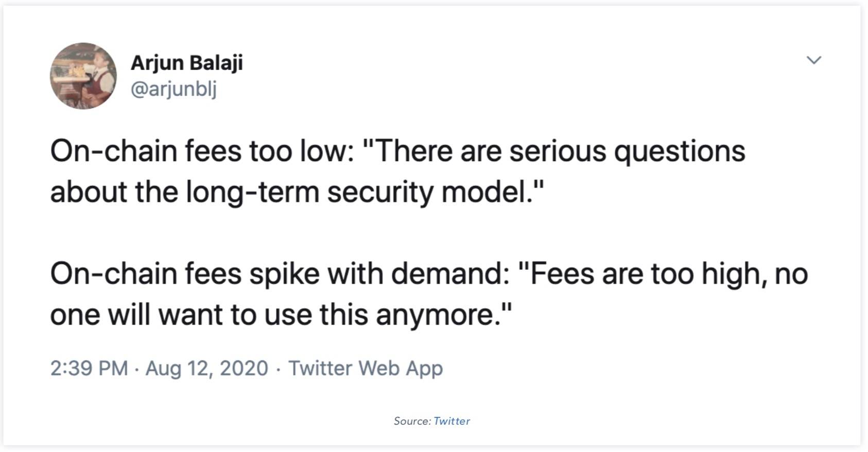Open Arjun Balaji's profile picture
The image size is (868, 452).
(x=83, y=76)
